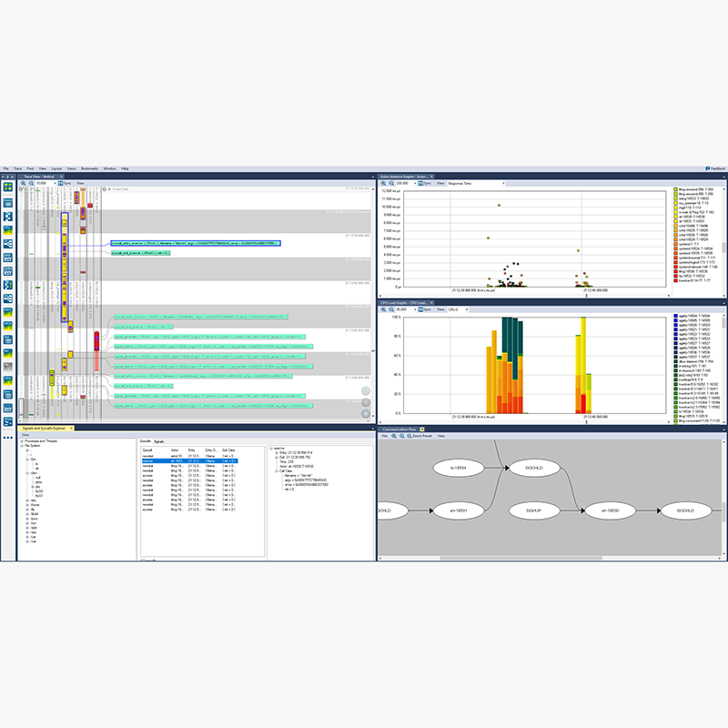The height and width of the screenshot is (728, 728).
Task: Click the Trace View zoom in magnifier
Action: (x=24, y=184)
